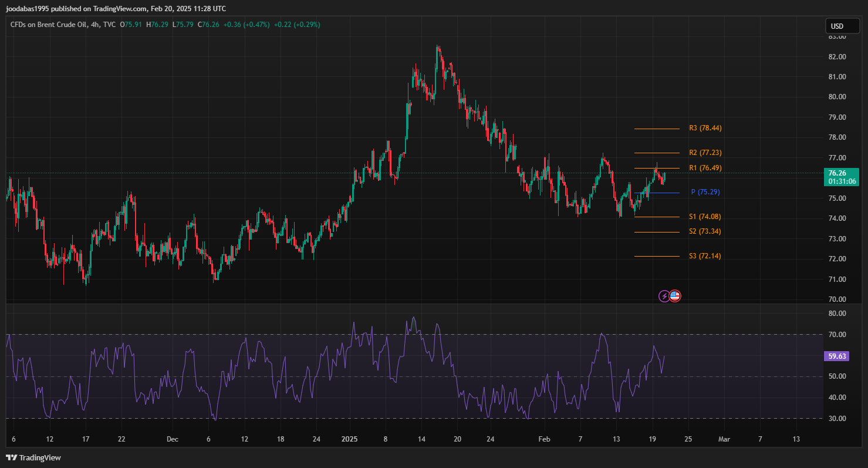This screenshot has height=468, width=868.
Task: Click the joodabas1995 author name in header
Action: (27, 9)
